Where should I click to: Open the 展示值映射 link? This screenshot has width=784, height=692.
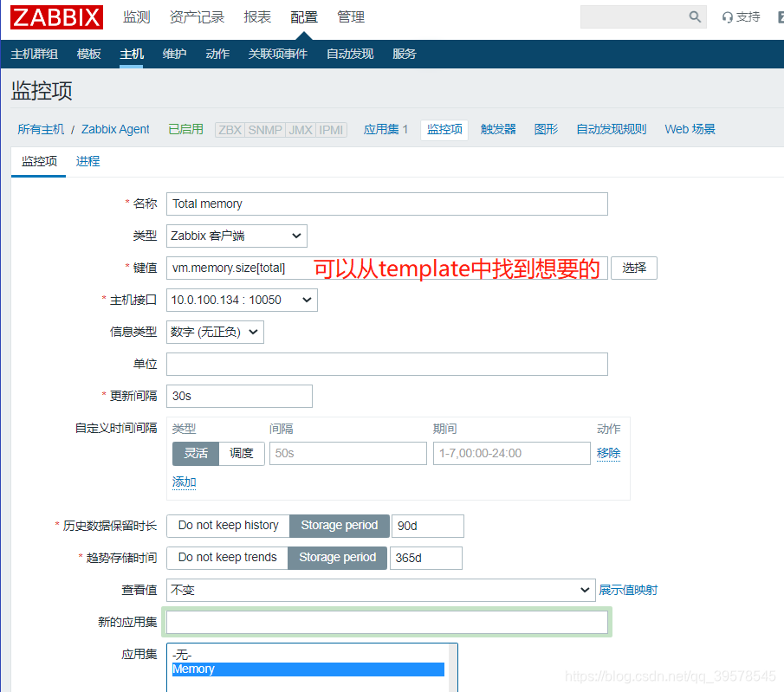click(628, 590)
